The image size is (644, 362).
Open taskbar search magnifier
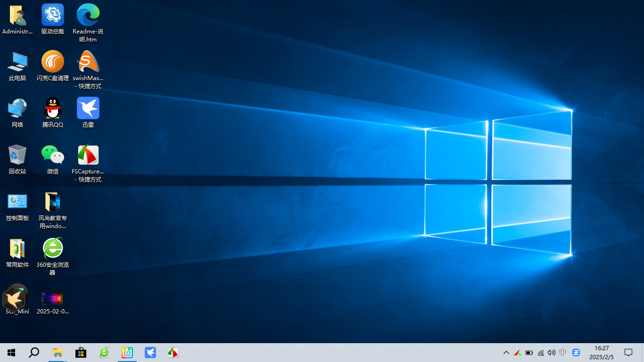(x=34, y=353)
